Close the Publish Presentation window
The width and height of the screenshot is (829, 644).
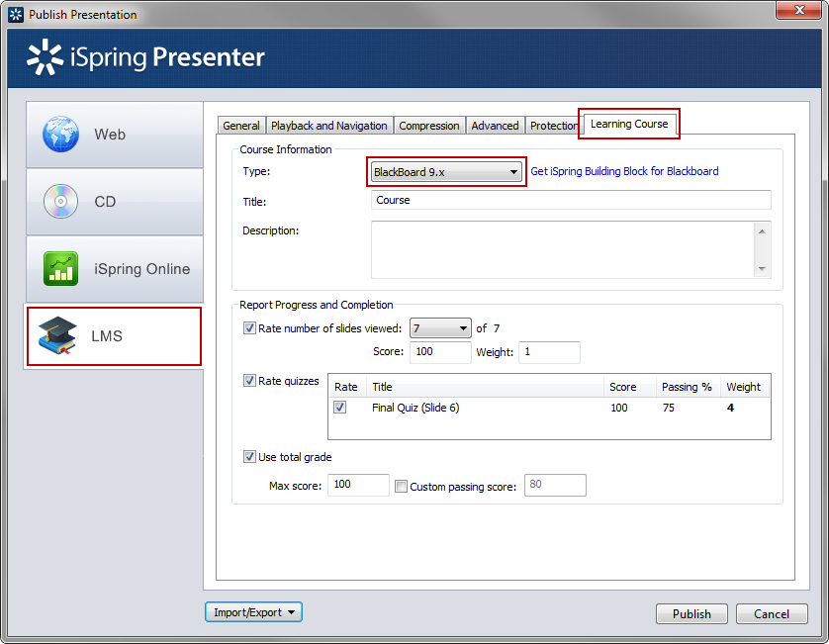coord(799,10)
